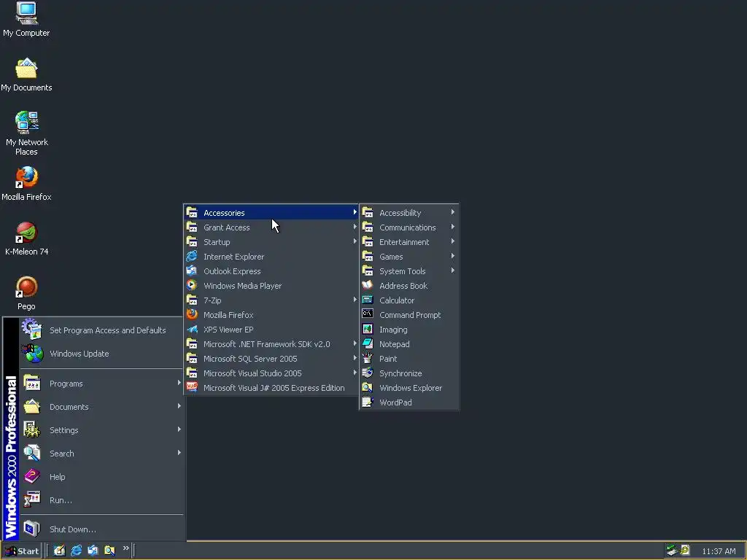
Task: Open Microsoft .NET Framework SDK v2.0 folder
Action: click(x=271, y=344)
